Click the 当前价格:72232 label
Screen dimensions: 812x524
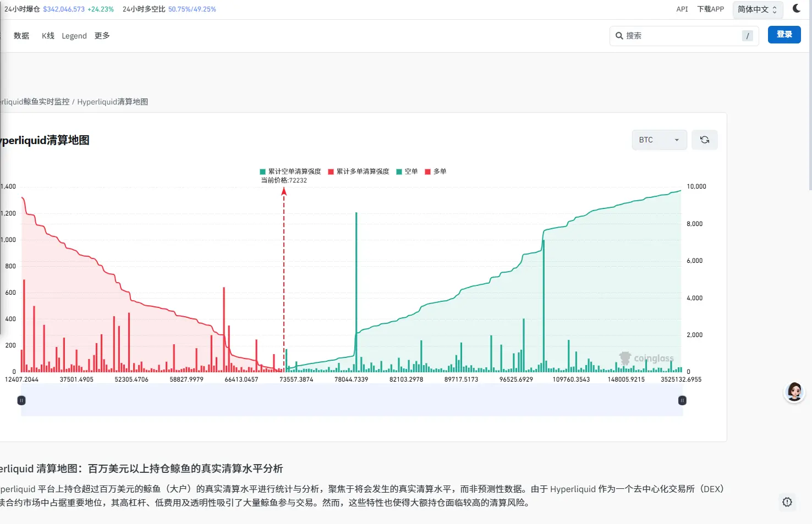point(284,180)
